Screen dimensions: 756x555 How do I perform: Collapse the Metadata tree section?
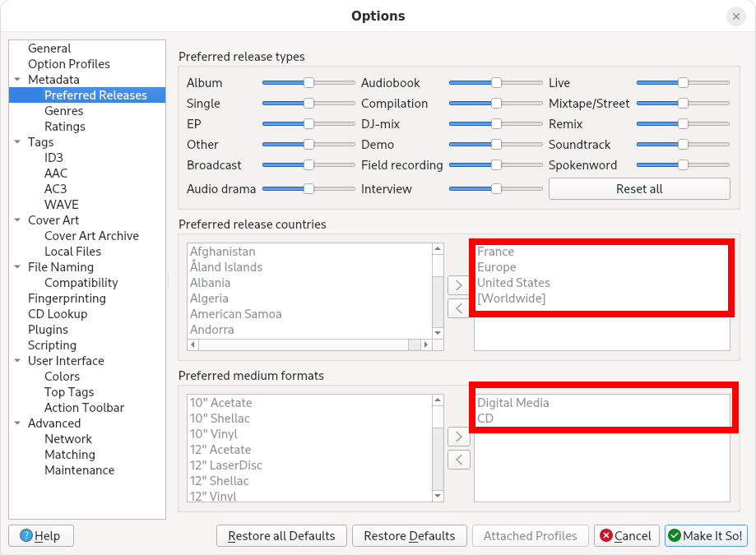tap(17, 80)
